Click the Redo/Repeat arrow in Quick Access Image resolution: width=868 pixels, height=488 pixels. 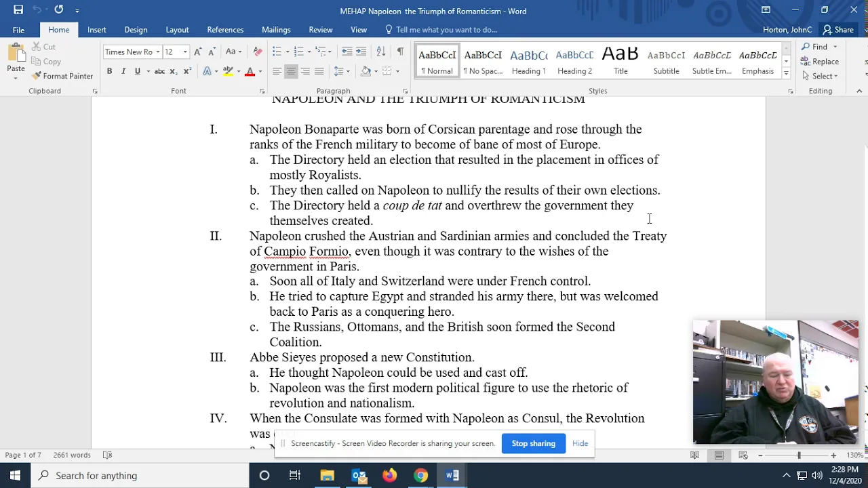pos(59,9)
